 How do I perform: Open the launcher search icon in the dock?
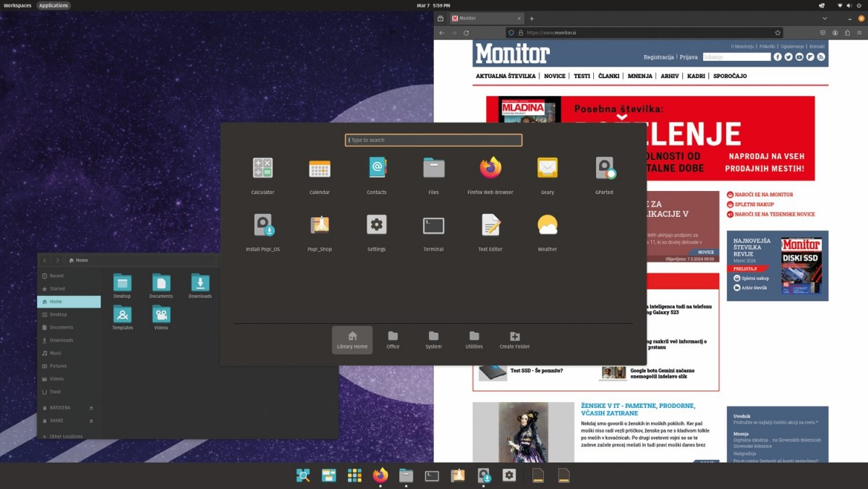pyautogui.click(x=303, y=475)
